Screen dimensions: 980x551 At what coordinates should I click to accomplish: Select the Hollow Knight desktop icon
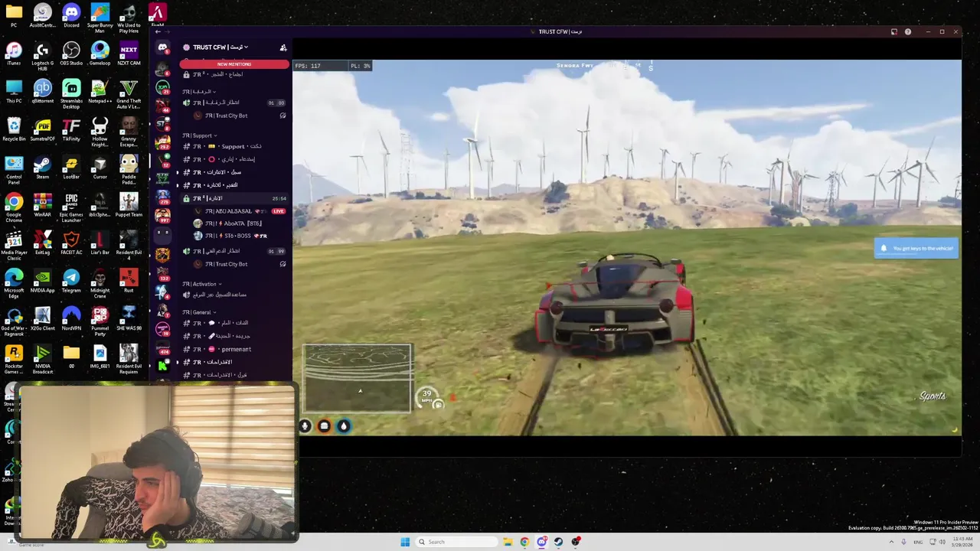(100, 131)
